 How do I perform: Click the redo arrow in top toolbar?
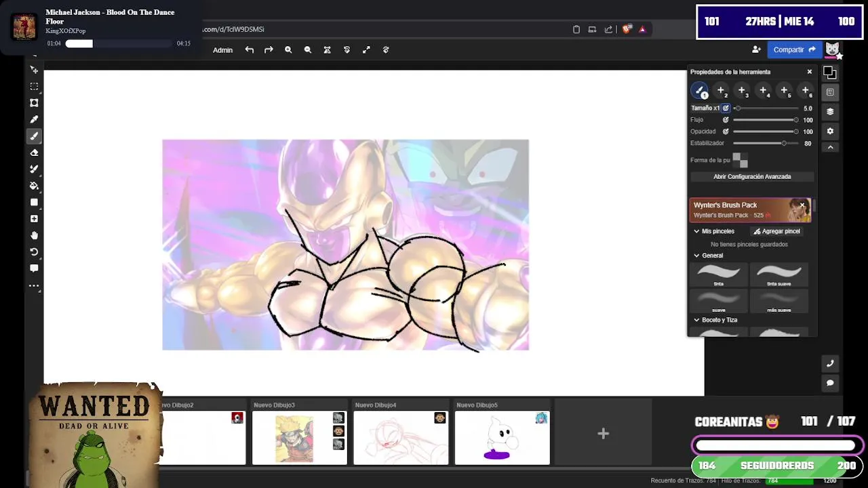[269, 49]
